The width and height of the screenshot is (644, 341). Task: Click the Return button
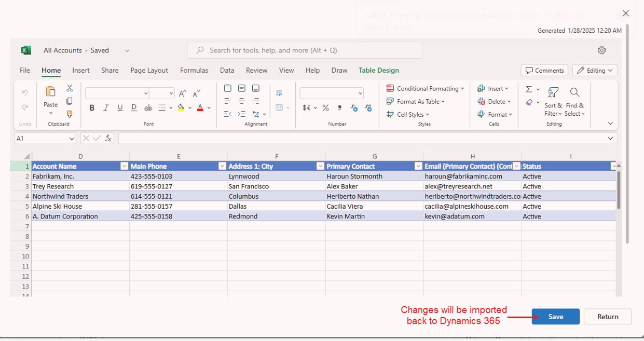point(607,316)
